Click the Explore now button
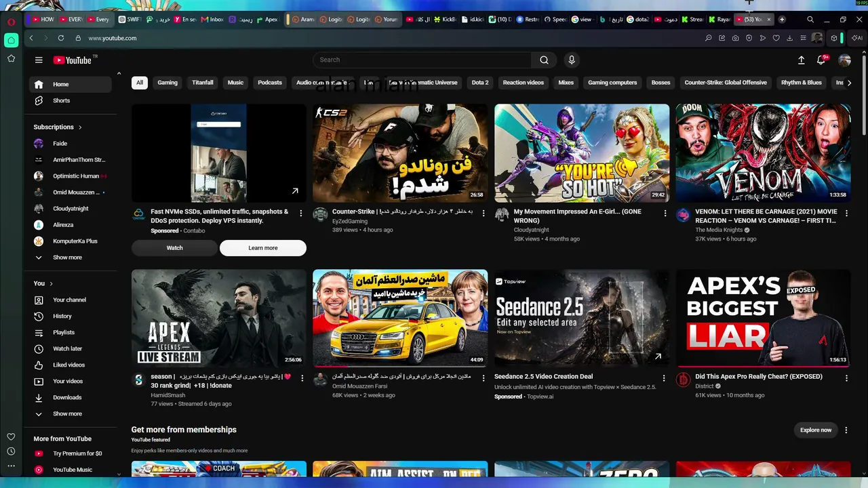This screenshot has width=868, height=488. point(816,430)
